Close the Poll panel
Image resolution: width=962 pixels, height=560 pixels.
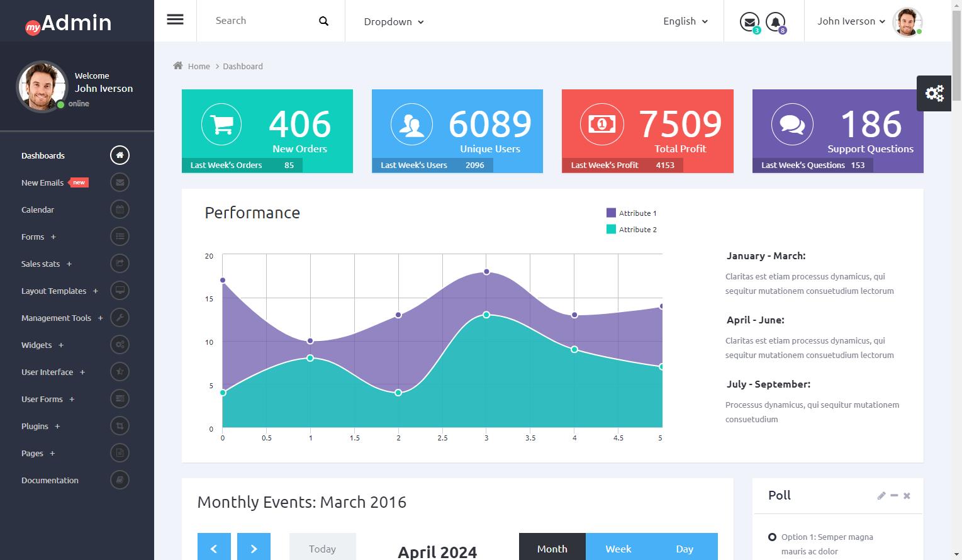pyautogui.click(x=907, y=496)
